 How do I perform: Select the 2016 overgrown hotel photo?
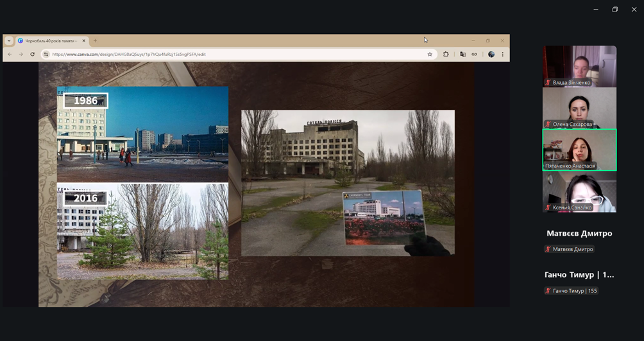tap(142, 231)
